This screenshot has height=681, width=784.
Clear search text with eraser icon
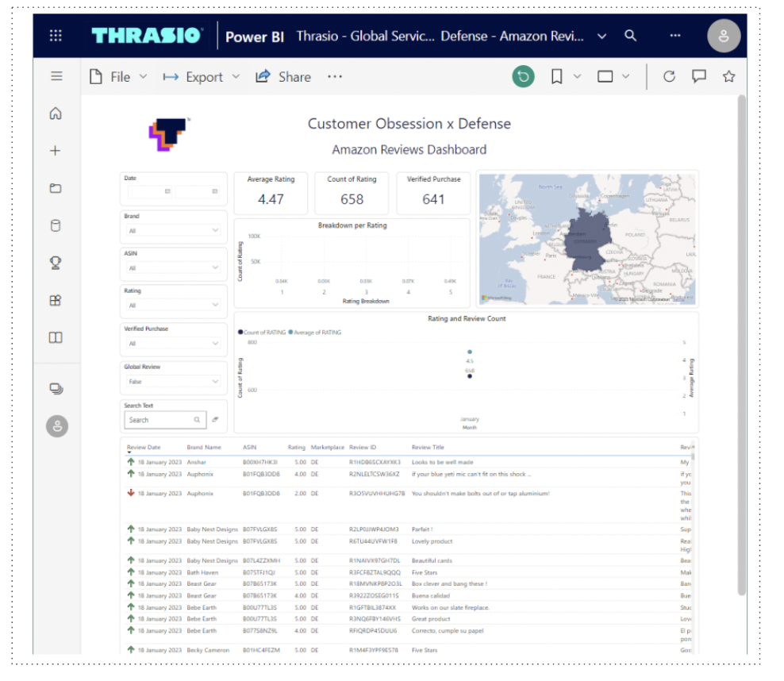click(216, 420)
